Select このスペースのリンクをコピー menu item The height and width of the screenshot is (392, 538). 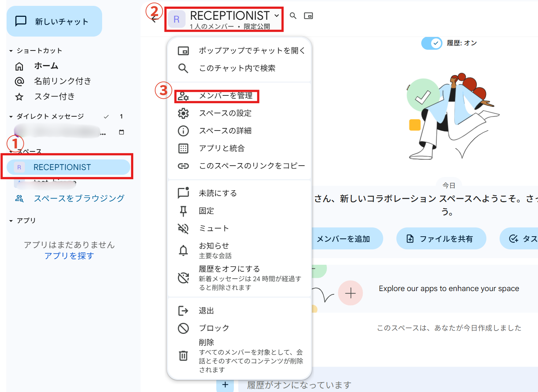pyautogui.click(x=251, y=166)
